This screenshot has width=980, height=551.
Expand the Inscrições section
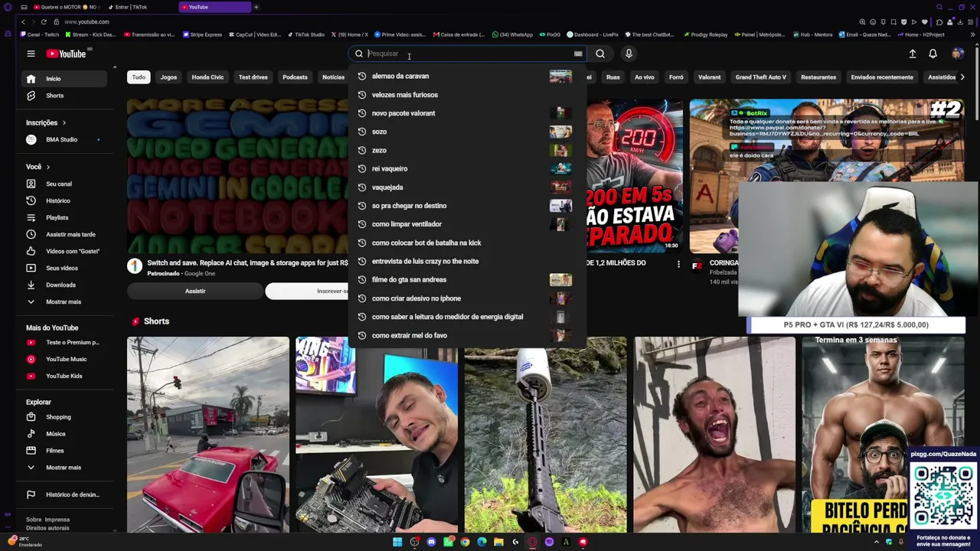[46, 122]
